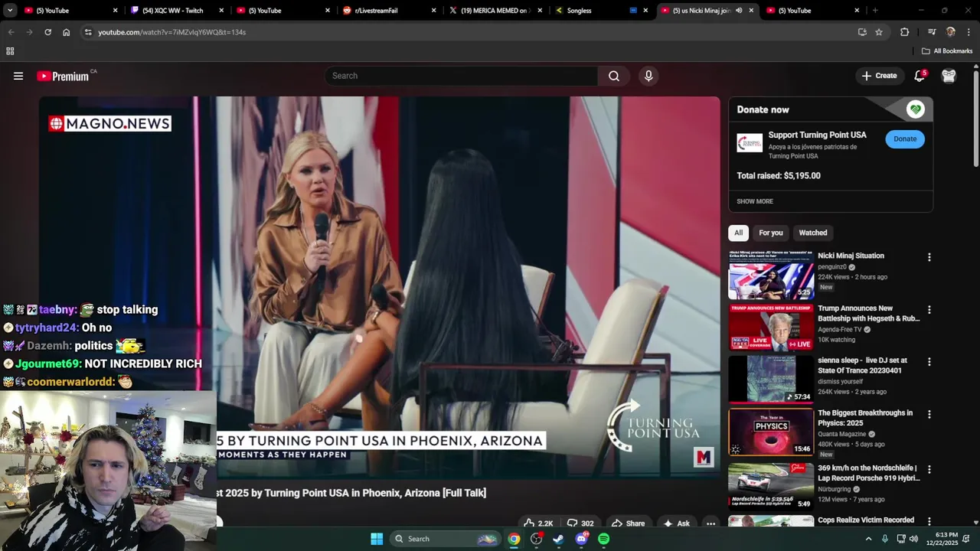Open options for Cops Realize Victim Recorded
This screenshot has width=980, height=551.
click(929, 521)
